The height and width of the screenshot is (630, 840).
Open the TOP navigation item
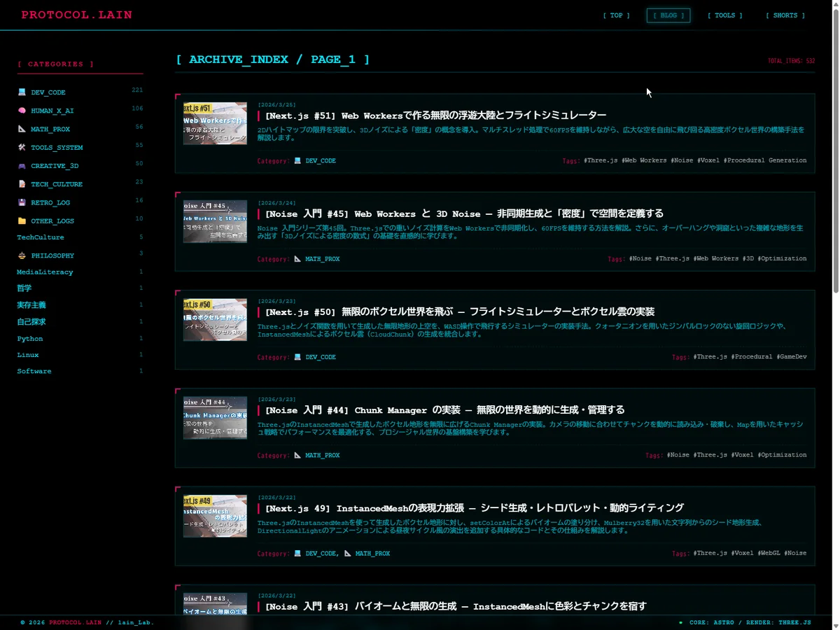(616, 15)
